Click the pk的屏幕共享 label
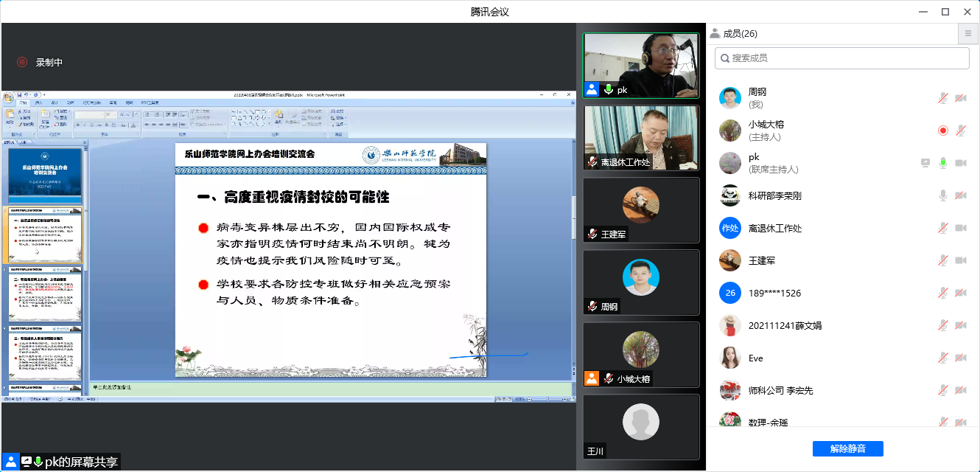The height and width of the screenshot is (472, 980). [81, 462]
